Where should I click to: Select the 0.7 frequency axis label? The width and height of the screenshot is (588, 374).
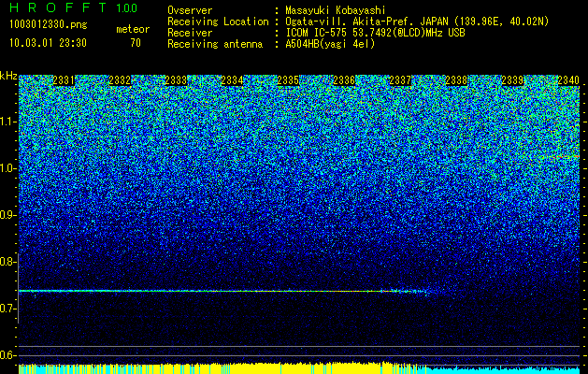pos(7,309)
